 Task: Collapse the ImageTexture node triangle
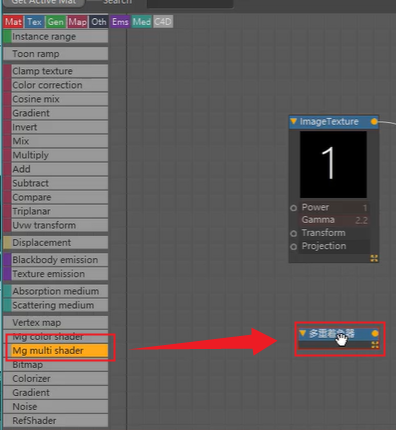tap(293, 121)
